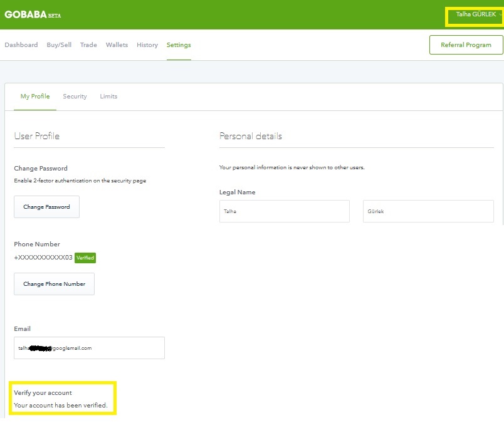Focus the last name field containing Gürlek
The width and height of the screenshot is (504, 425).
[428, 211]
